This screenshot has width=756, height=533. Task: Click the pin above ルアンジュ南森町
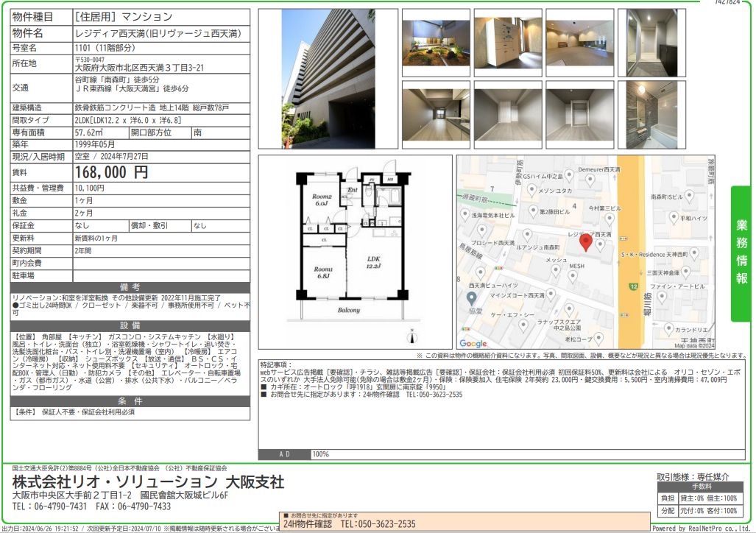pos(527,235)
